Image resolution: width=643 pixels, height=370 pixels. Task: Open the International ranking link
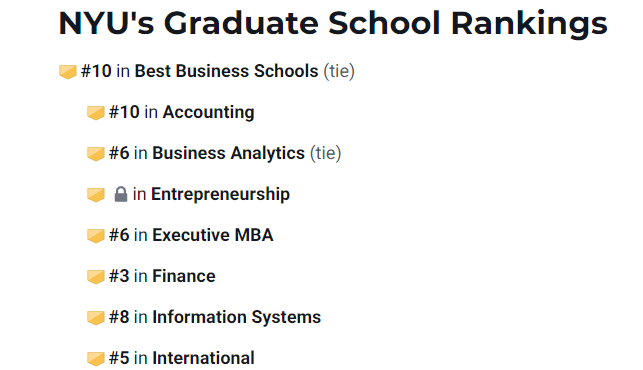tap(203, 358)
